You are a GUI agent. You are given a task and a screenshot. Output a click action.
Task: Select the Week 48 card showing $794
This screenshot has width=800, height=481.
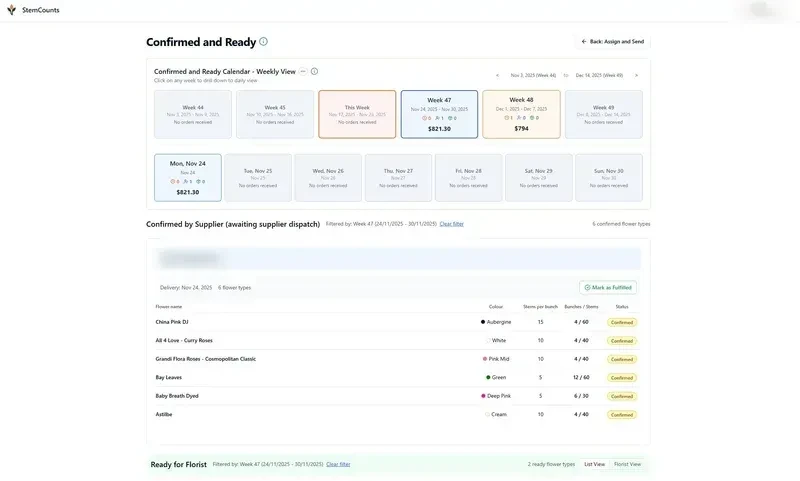pyautogui.click(x=521, y=114)
